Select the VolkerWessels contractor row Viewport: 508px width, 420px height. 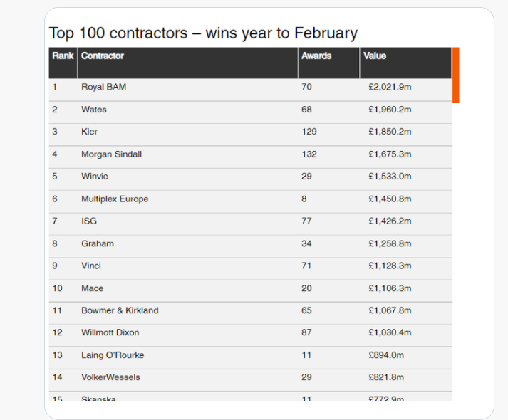112,377
